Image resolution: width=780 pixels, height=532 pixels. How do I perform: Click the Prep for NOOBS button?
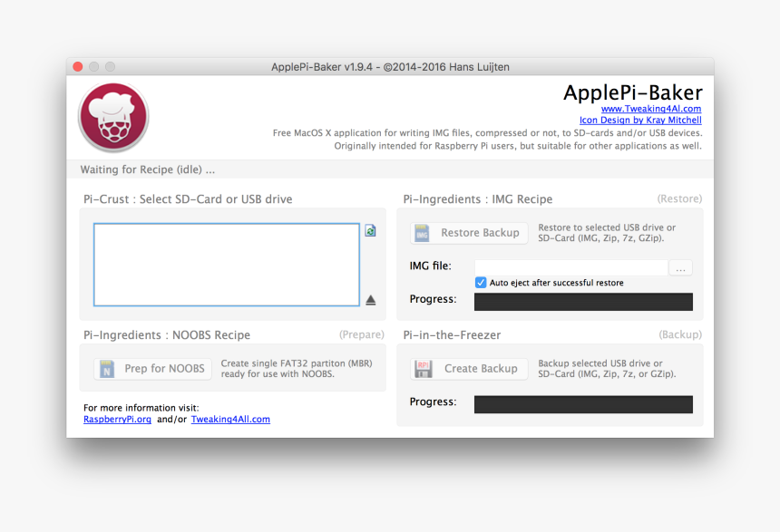click(152, 369)
